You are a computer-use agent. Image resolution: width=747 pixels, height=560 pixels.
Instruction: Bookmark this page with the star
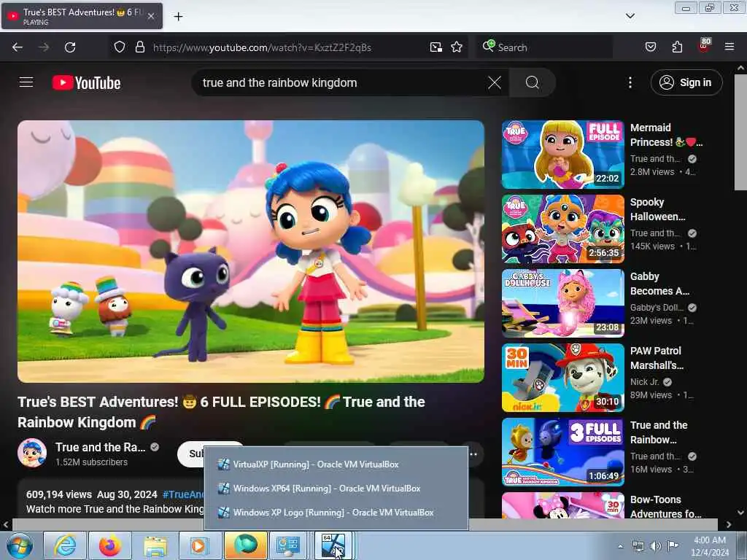tap(457, 47)
